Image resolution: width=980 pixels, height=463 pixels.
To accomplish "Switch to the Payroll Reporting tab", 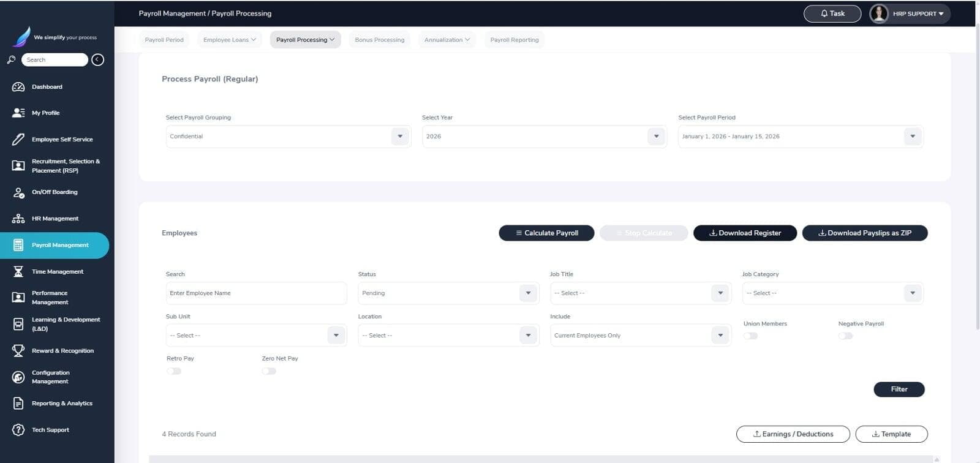I will click(514, 40).
